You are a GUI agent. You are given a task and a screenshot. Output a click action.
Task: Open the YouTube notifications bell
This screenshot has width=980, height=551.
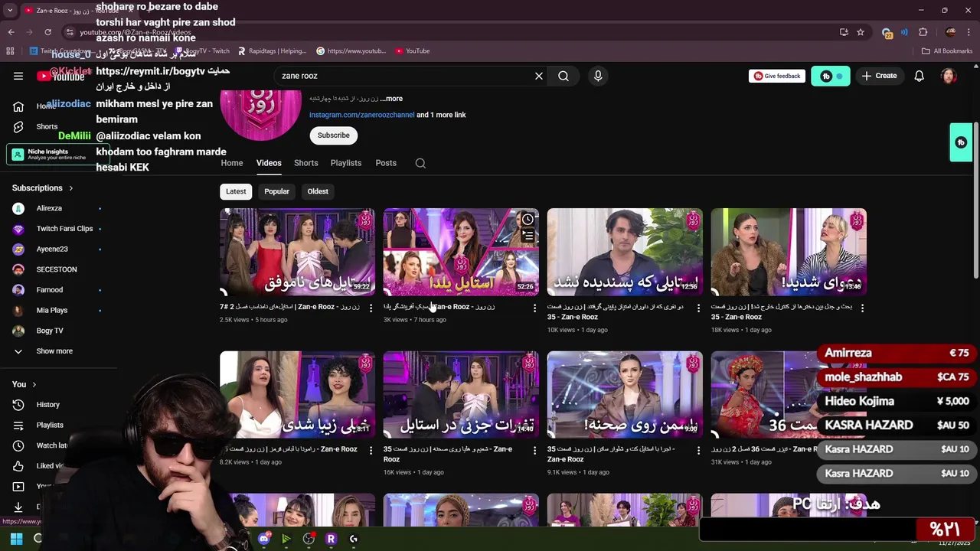pyautogui.click(x=920, y=76)
